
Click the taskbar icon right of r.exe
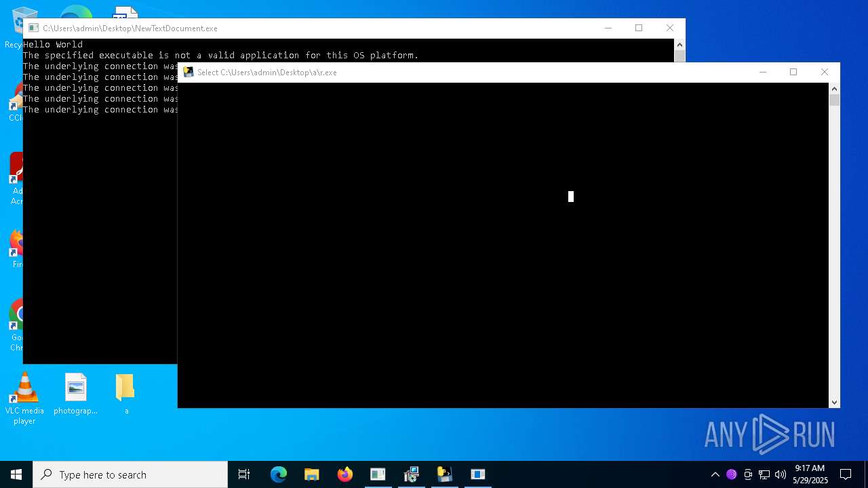pyautogui.click(x=478, y=474)
